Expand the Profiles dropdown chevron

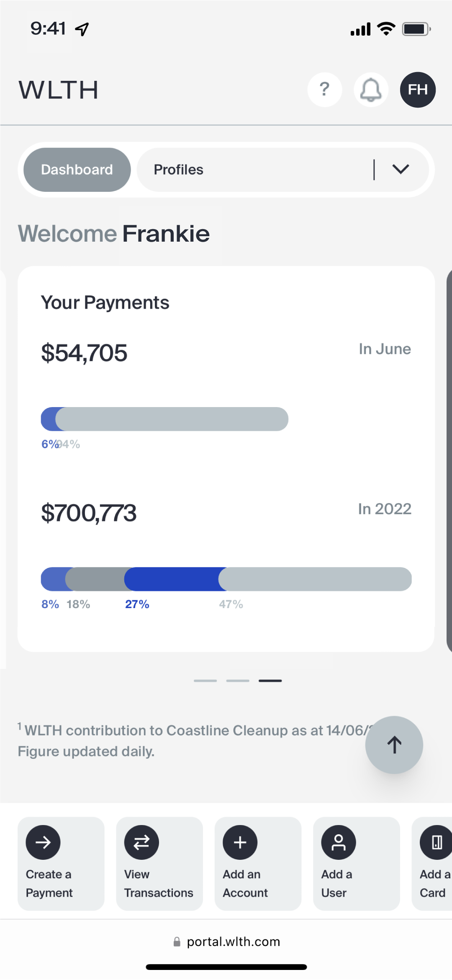[401, 169]
